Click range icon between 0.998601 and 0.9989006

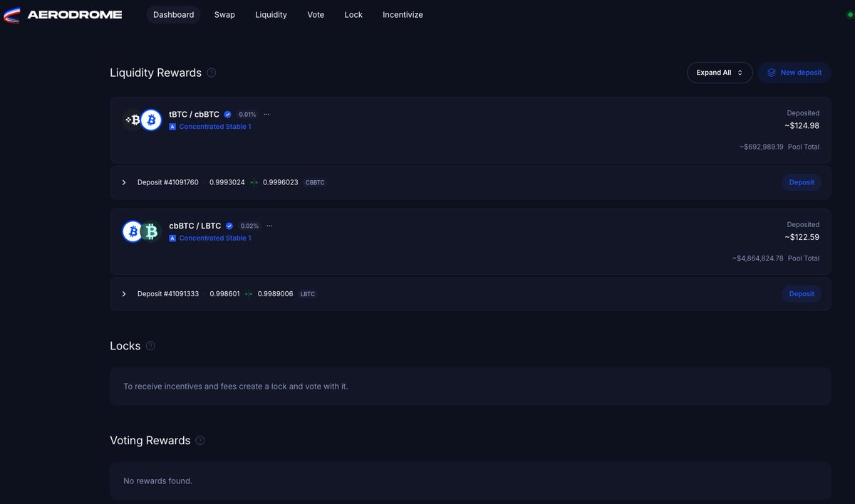(249, 294)
